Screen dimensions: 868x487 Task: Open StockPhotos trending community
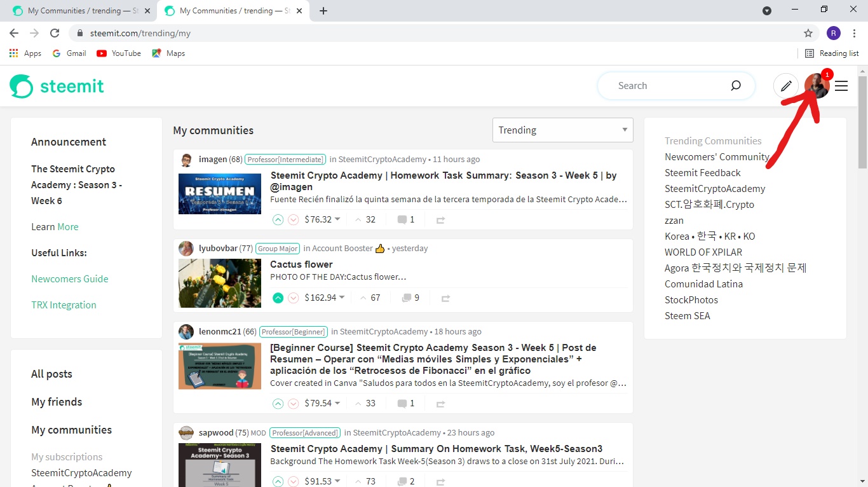[691, 300]
